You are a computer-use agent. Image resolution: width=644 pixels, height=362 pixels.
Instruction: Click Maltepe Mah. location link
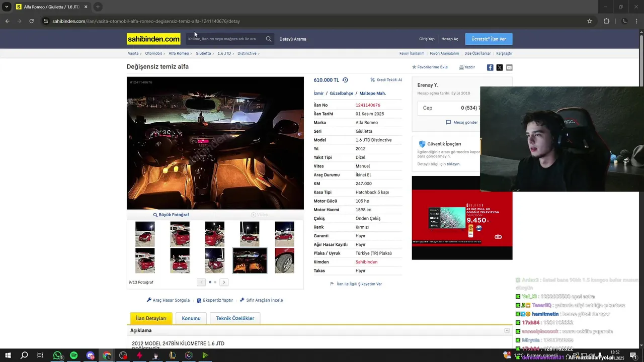(x=373, y=94)
